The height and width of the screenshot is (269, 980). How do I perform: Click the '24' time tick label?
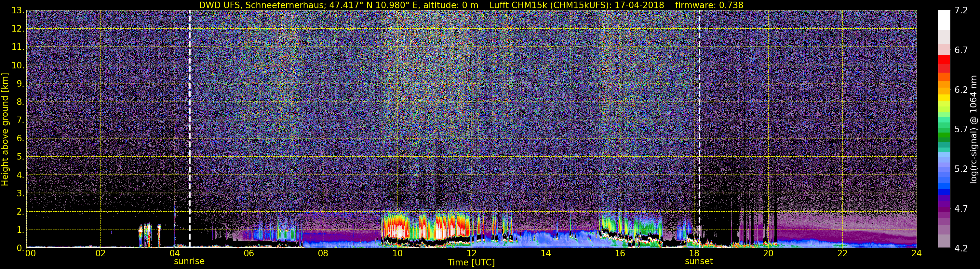(x=917, y=253)
